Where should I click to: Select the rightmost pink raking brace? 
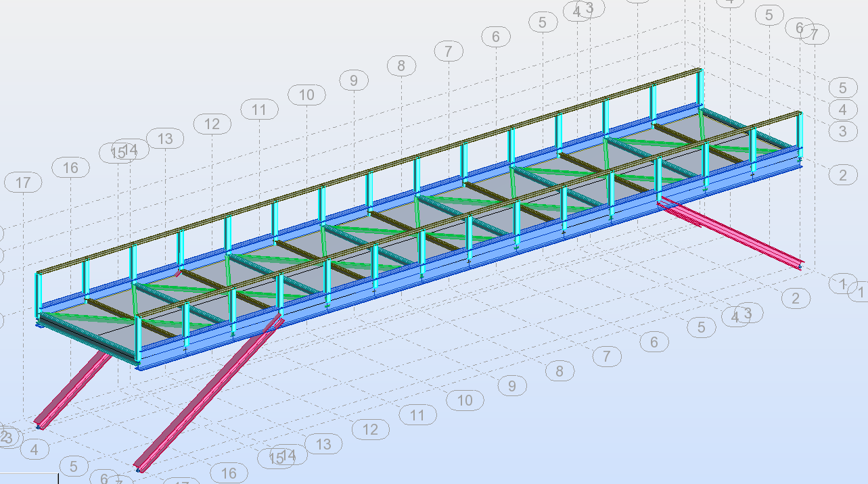pyautogui.click(x=731, y=230)
